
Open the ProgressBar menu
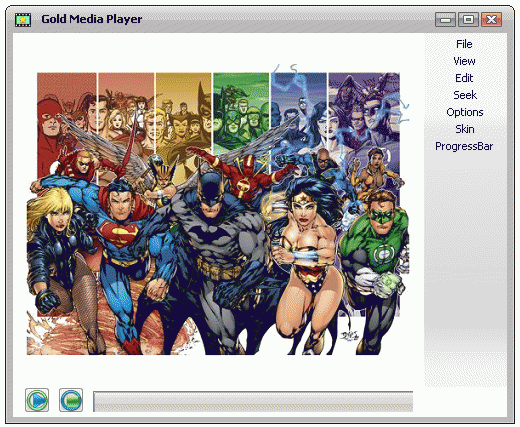tap(464, 146)
